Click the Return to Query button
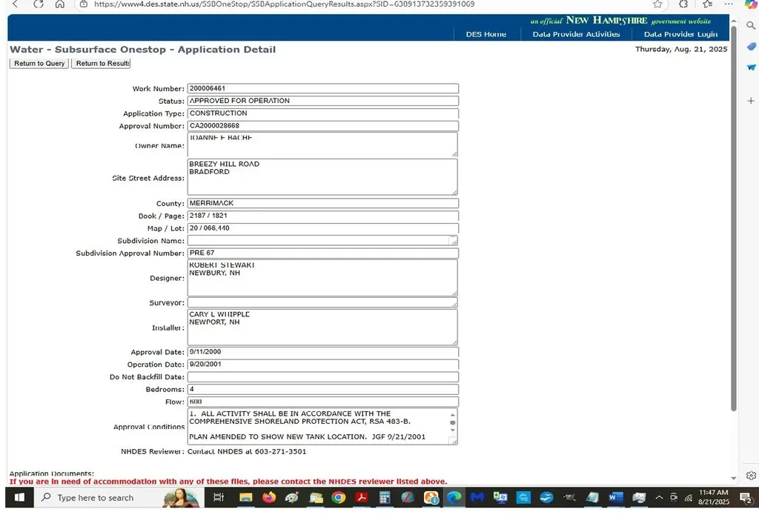Image resolution: width=759 pixels, height=532 pixels. (39, 64)
